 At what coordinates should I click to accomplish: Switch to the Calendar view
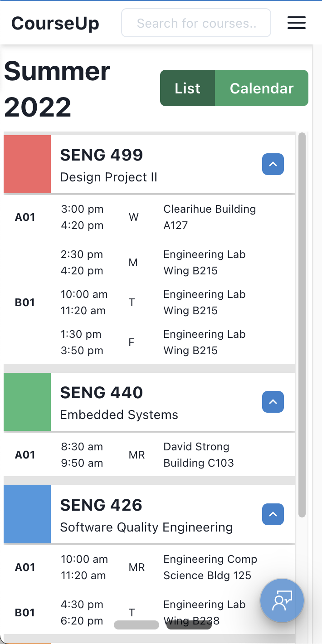coord(262,88)
